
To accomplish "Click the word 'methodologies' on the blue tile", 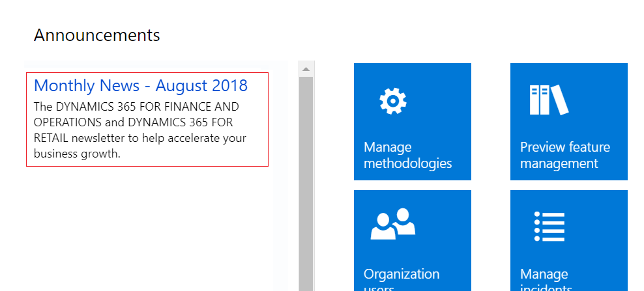I will tap(407, 163).
